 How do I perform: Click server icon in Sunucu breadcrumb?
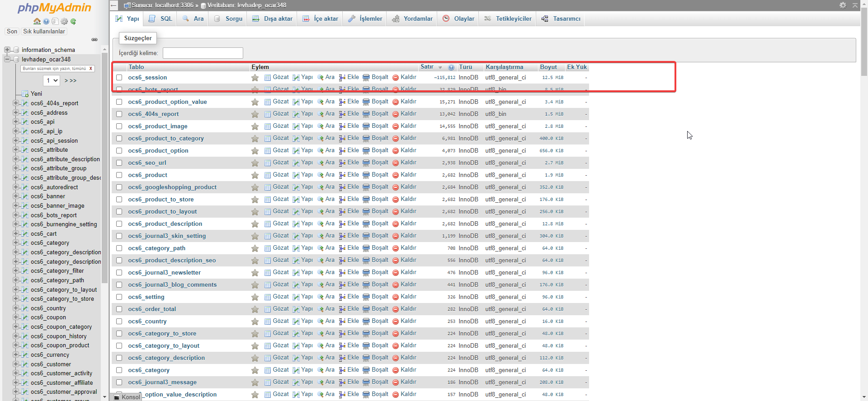coord(127,5)
